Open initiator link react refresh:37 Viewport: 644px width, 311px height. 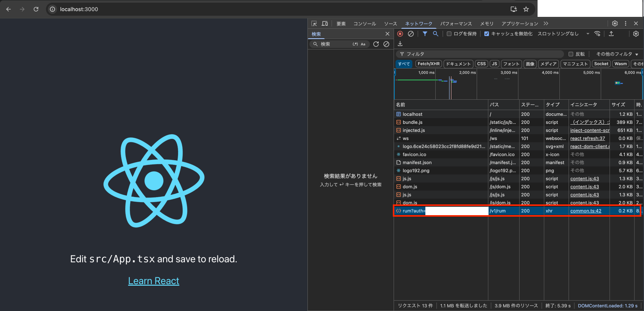pos(588,138)
